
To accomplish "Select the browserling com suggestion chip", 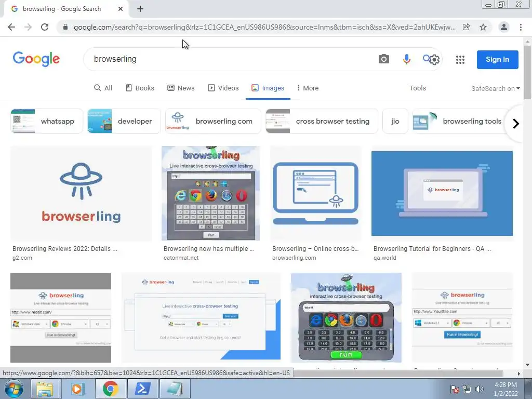I will click(x=213, y=121).
